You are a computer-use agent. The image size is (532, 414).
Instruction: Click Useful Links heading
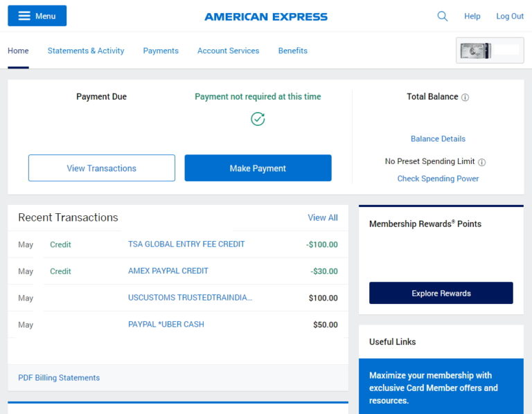pyautogui.click(x=392, y=342)
